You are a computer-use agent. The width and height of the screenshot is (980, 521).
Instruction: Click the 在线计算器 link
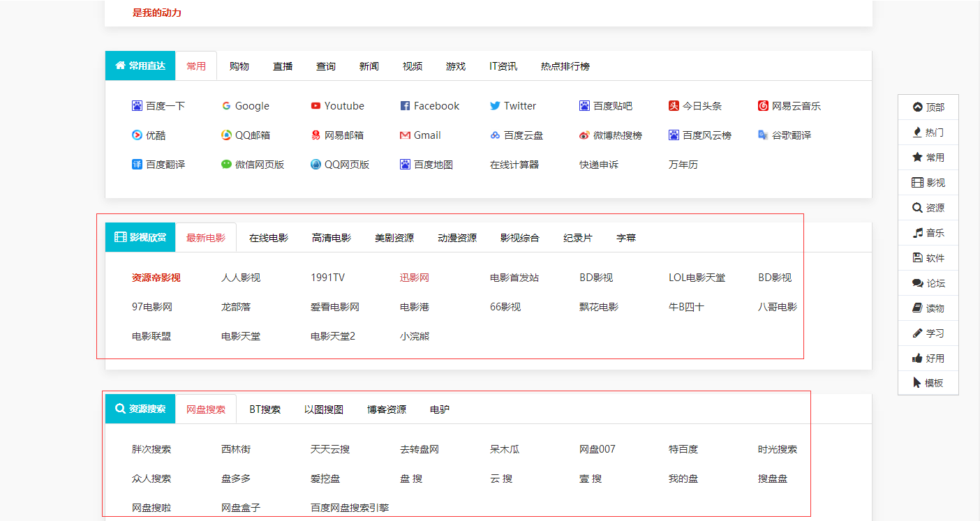point(514,165)
